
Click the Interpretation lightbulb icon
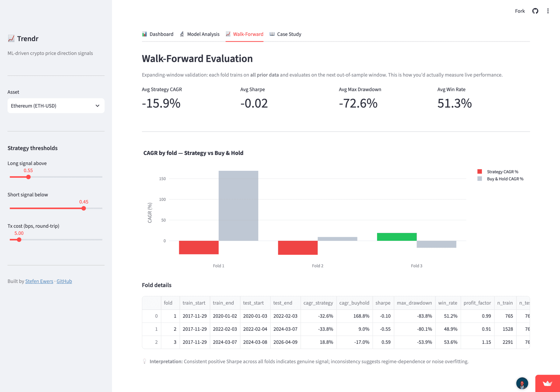pos(144,361)
